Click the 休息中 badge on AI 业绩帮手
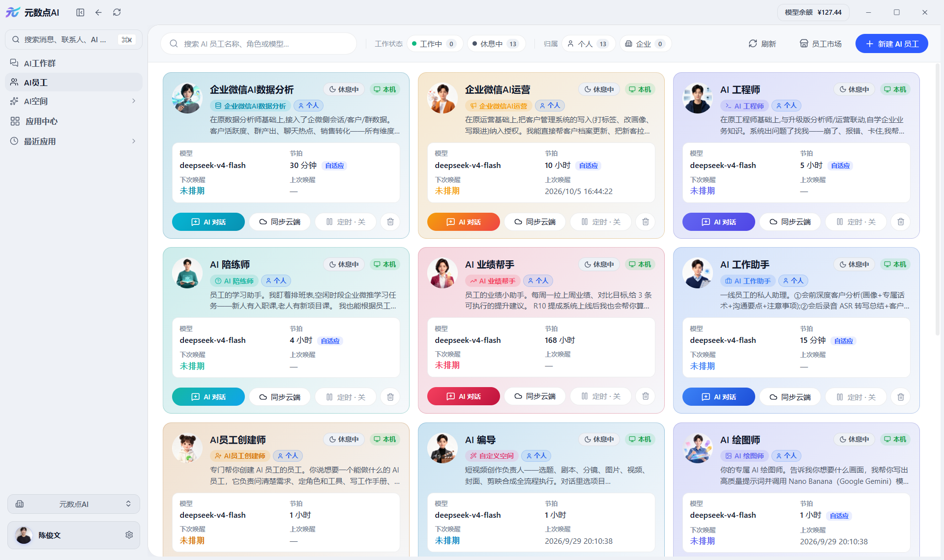 [599, 264]
